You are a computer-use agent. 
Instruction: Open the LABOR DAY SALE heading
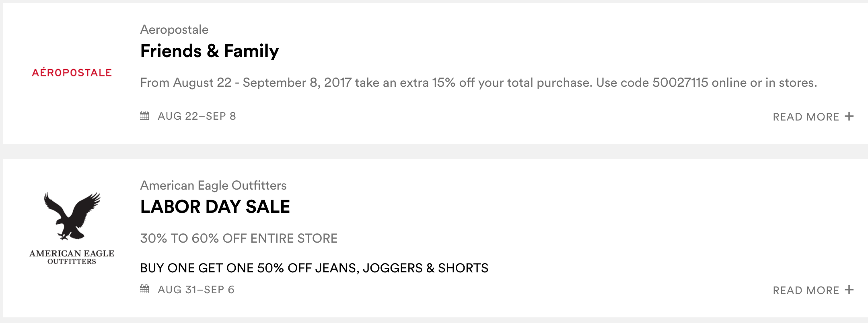215,207
